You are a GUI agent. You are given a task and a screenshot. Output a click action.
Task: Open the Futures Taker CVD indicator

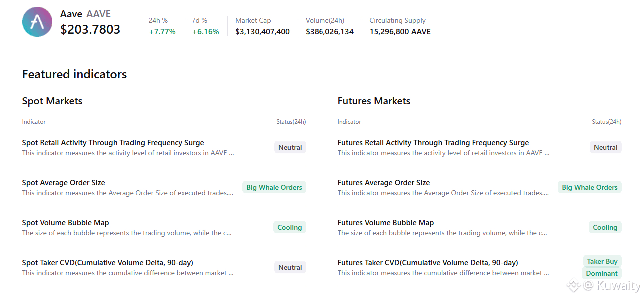click(x=427, y=263)
